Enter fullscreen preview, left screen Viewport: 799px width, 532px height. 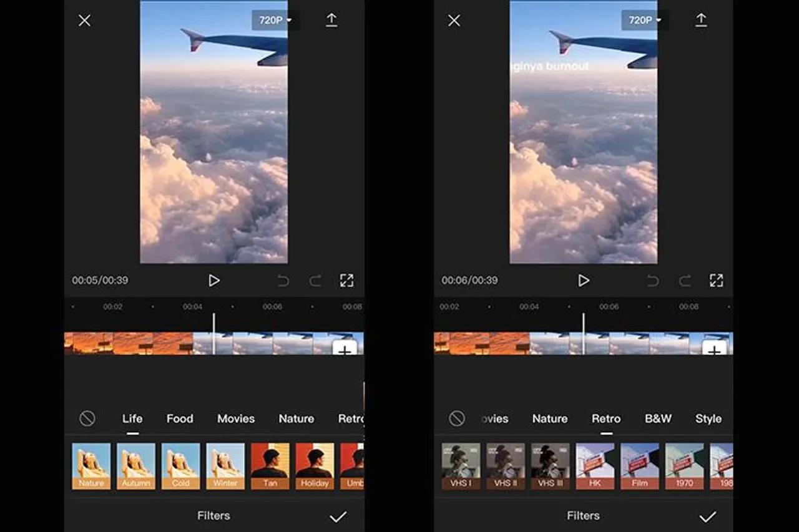pos(346,281)
